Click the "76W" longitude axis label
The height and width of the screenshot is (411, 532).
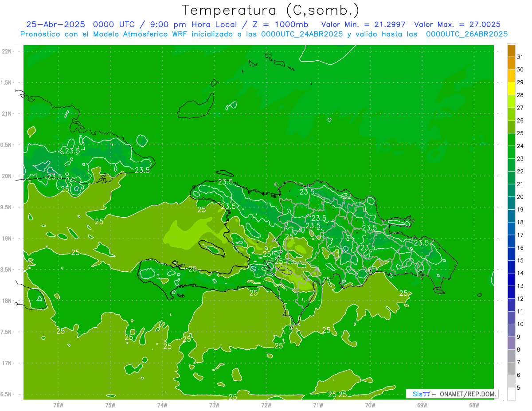pyautogui.click(x=58, y=405)
